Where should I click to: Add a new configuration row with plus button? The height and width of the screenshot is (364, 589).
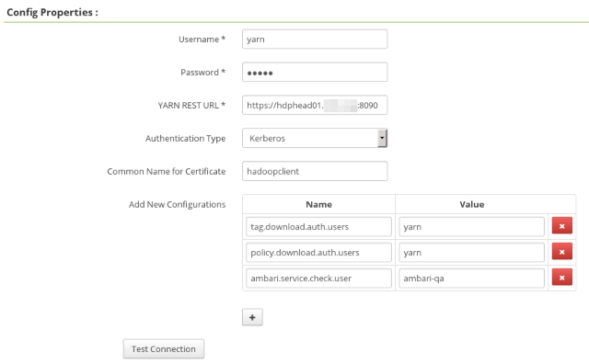(x=252, y=317)
